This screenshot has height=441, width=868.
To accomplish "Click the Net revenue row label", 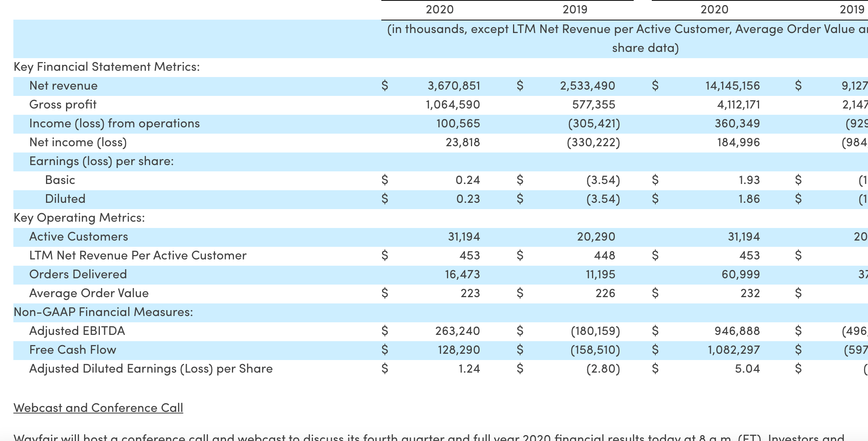I will (x=63, y=86).
